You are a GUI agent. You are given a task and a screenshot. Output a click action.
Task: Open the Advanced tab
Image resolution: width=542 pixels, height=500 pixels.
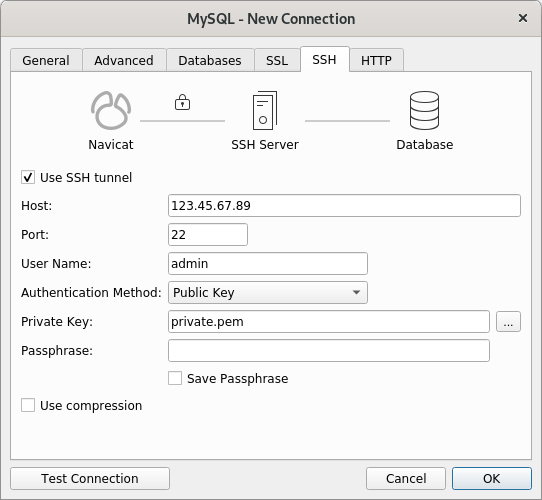point(124,61)
